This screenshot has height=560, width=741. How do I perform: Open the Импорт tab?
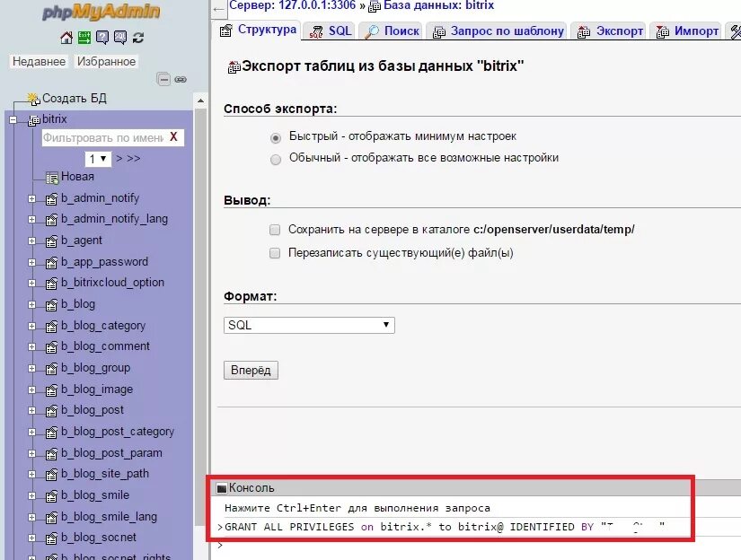pos(686,31)
